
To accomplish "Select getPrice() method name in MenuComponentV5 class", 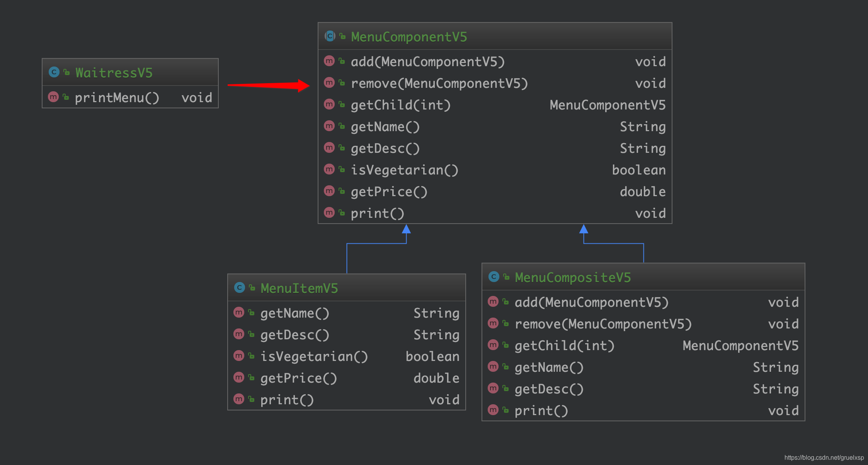I will pos(389,191).
